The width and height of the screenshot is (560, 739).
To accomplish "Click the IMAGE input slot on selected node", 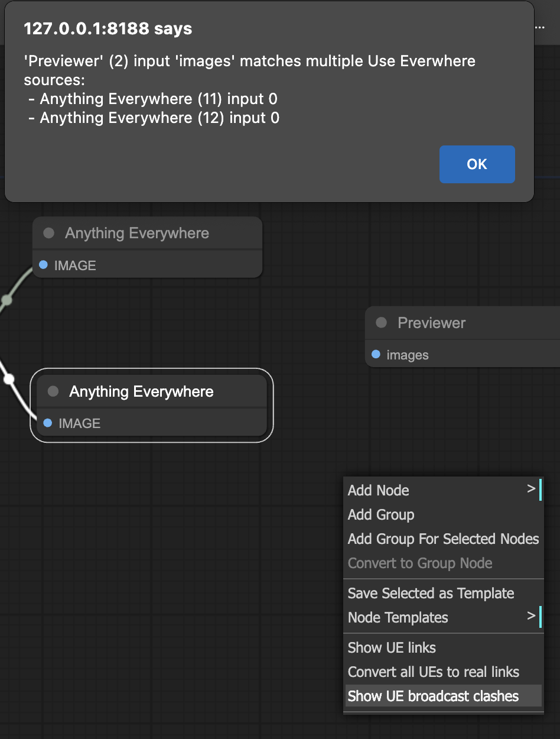I will (48, 423).
